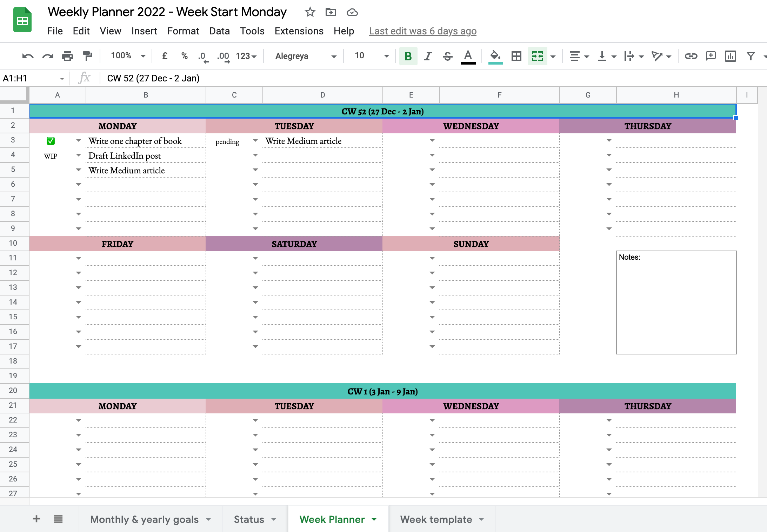This screenshot has width=767, height=532.
Task: Select 'Draft LinkedIn post' cell
Action: pyautogui.click(x=146, y=155)
